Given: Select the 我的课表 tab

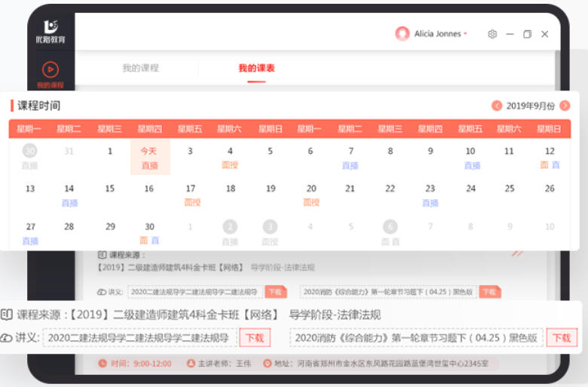Looking at the screenshot, I should click(256, 68).
